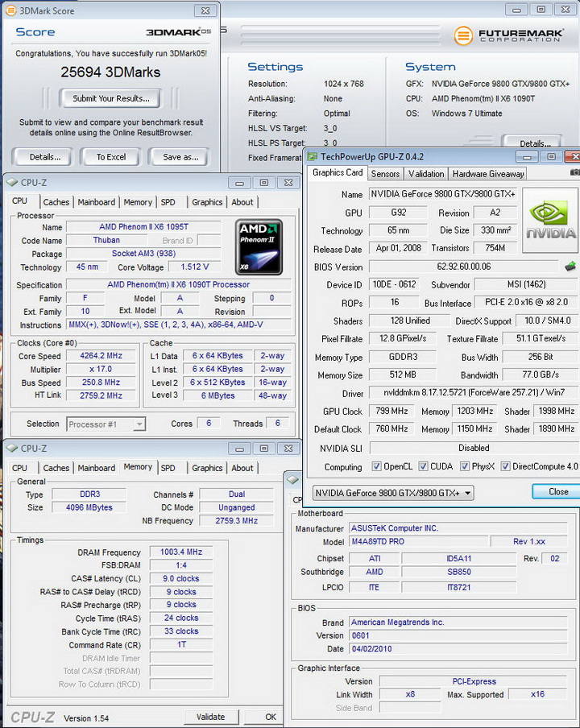The height and width of the screenshot is (728, 580).
Task: Open Caches tab in lower CPU-Z window
Action: tap(56, 468)
